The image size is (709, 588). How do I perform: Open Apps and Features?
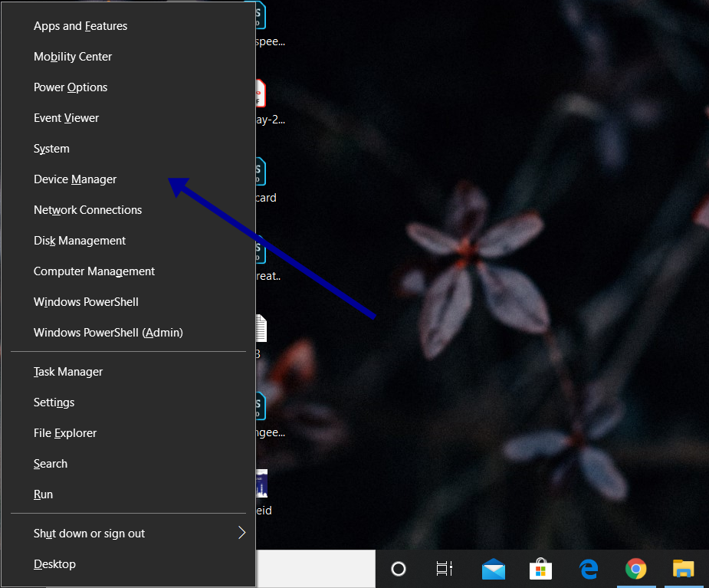tap(80, 25)
